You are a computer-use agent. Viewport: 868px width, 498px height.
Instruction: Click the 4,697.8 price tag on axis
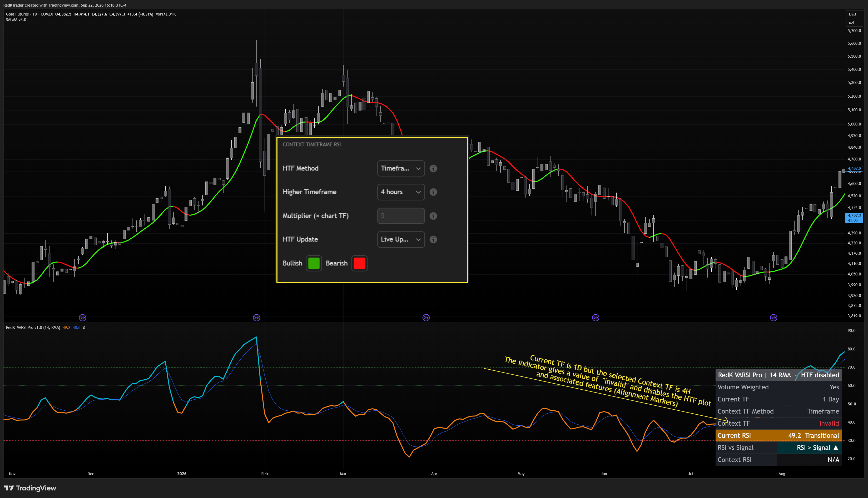point(854,168)
